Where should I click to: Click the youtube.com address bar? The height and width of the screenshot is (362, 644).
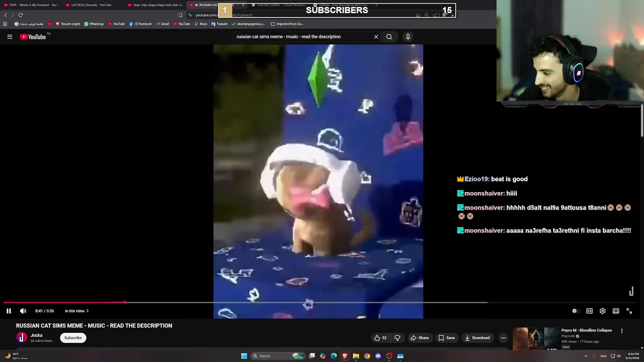(x=302, y=15)
